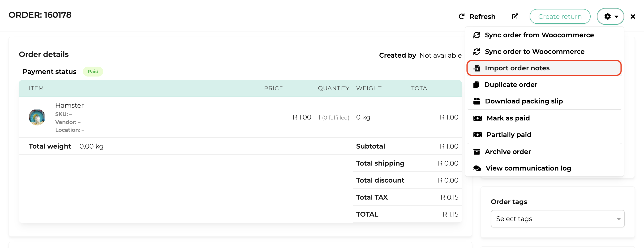Click the Archive order box icon
Screen dimensions: 644x248
click(x=477, y=151)
